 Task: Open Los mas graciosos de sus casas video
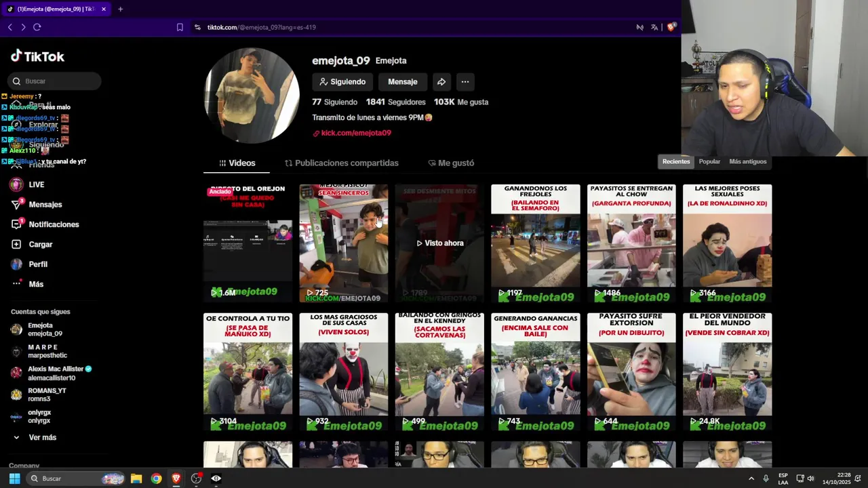coord(344,371)
